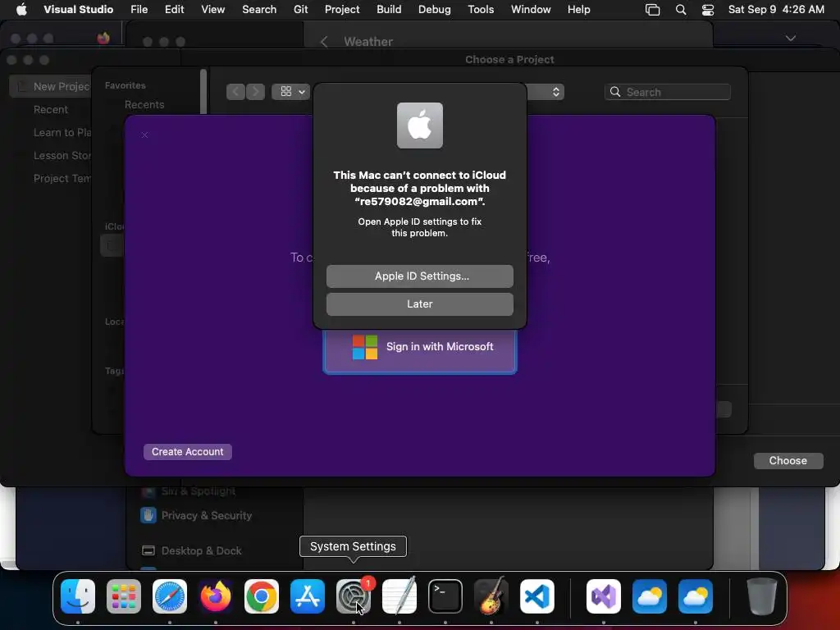Select New Project in the left sidebar
This screenshot has width=840, height=630.
click(51, 86)
